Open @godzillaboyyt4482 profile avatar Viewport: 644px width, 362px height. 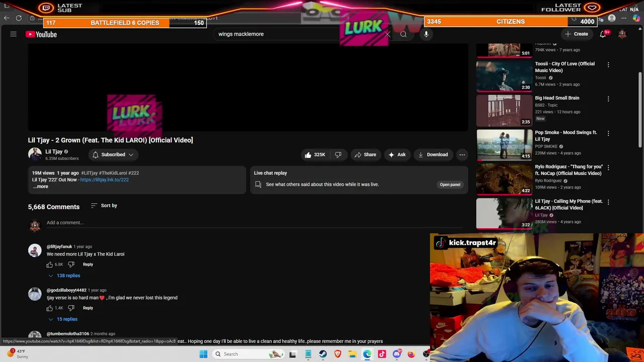(x=35, y=294)
